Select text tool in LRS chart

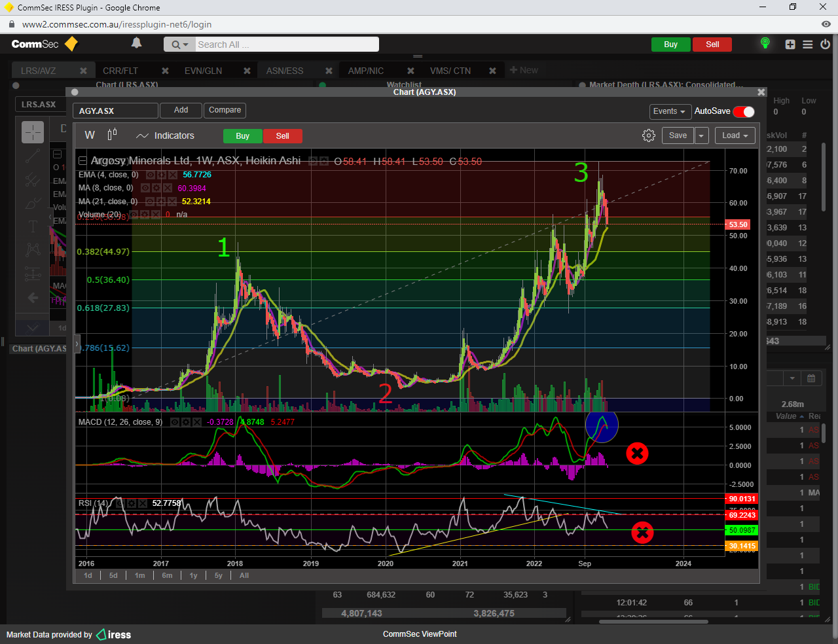[33, 226]
